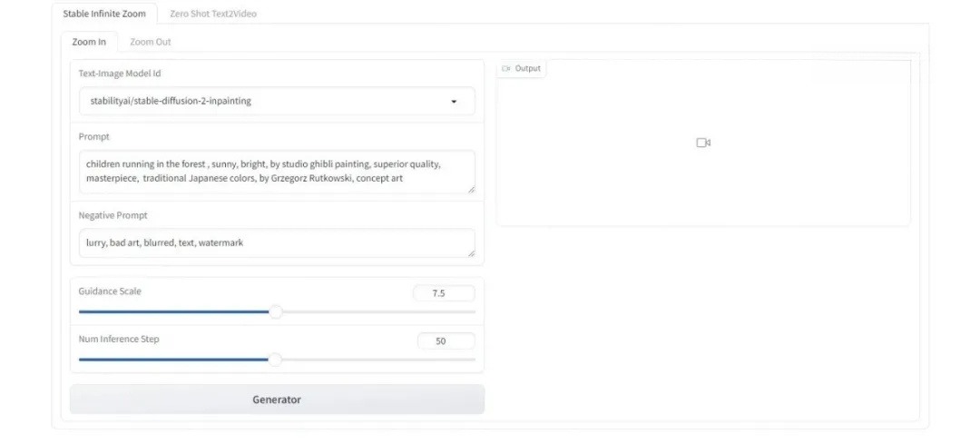The width and height of the screenshot is (980, 444).
Task: Click the Num Inference Step slider handle
Action: 275,360
